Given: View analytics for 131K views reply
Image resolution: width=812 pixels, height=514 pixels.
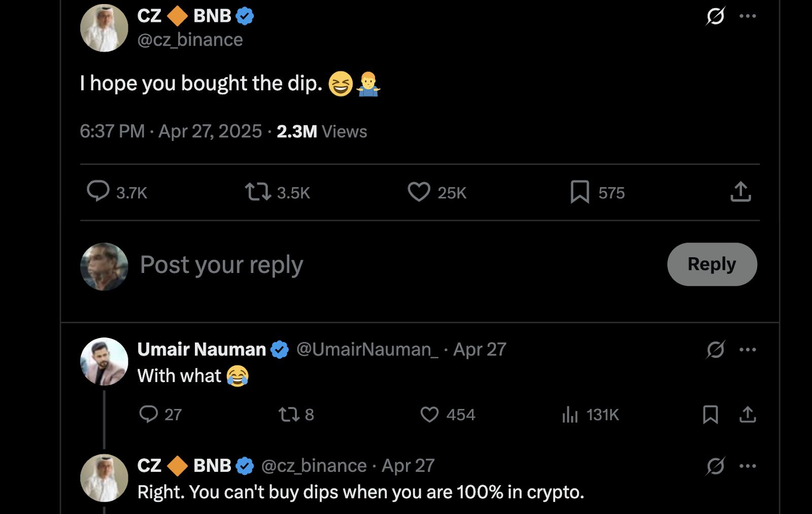Looking at the screenshot, I should [570, 415].
